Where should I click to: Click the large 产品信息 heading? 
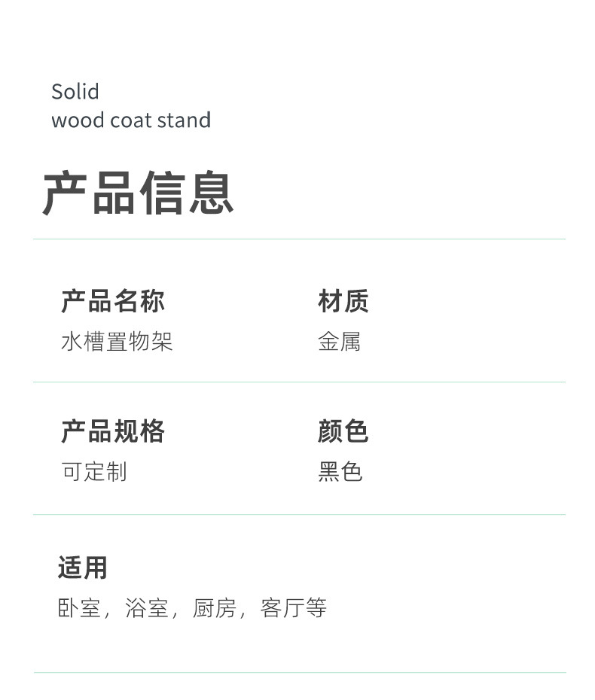(x=138, y=193)
